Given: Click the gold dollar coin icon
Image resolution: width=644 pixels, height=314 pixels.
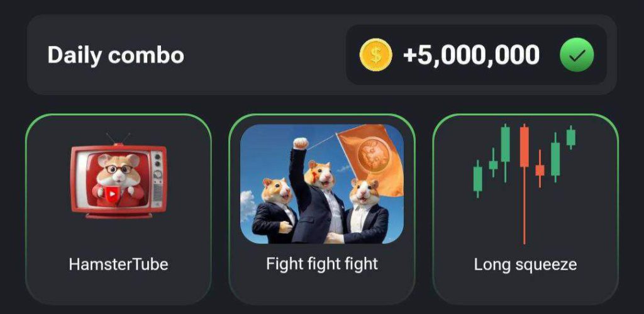Looking at the screenshot, I should 376,55.
